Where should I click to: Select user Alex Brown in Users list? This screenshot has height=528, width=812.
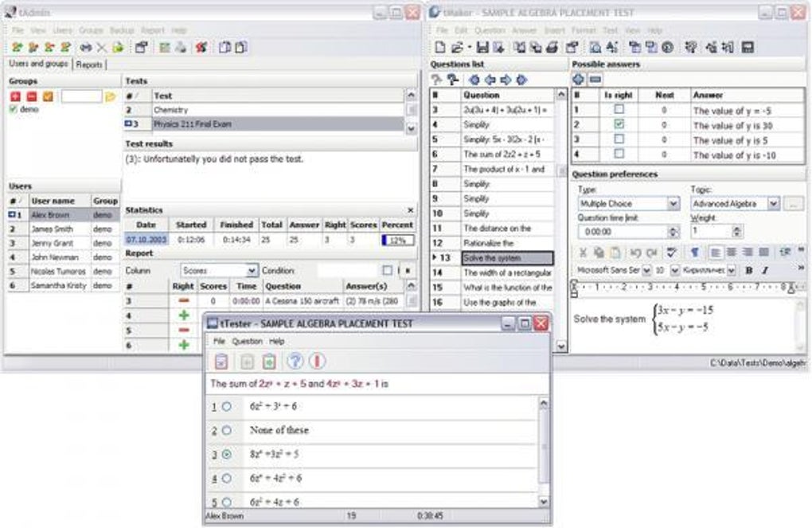tap(64, 214)
